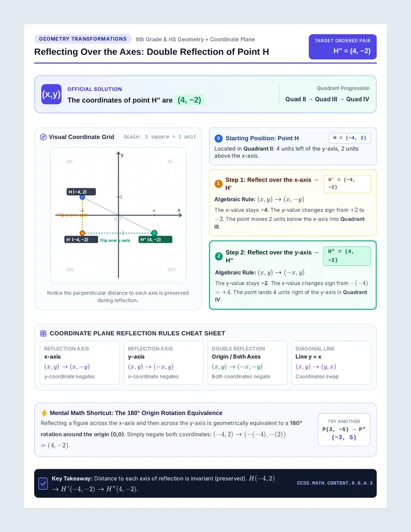This screenshot has height=532, width=411.
Task: Select the orange point H' on the grid
Action: point(82,233)
